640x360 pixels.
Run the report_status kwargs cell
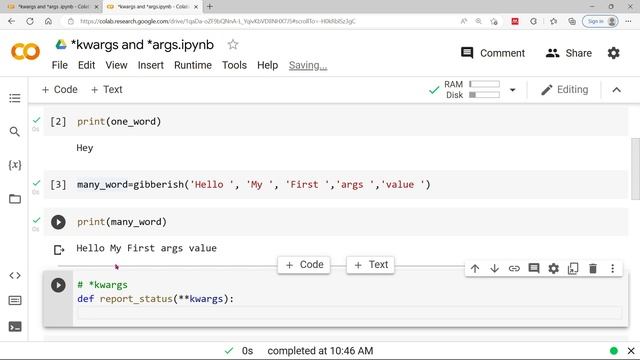pos(58,285)
